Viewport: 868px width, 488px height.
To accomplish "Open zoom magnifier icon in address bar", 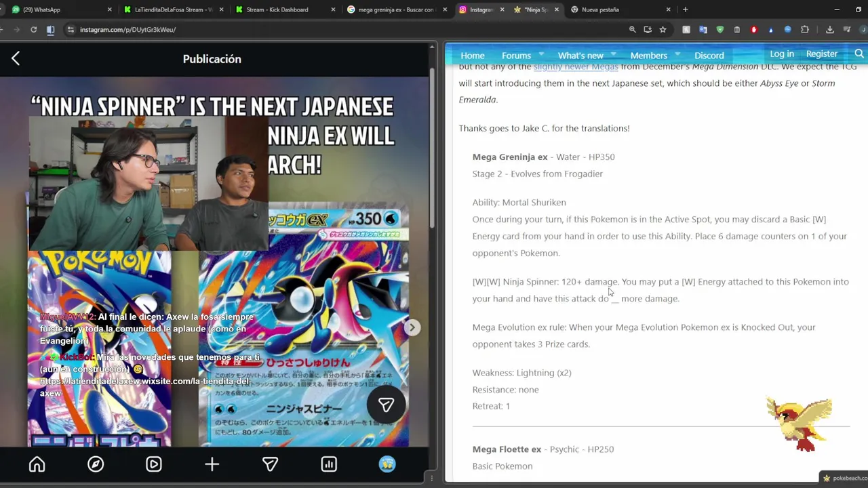I will click(x=633, y=30).
